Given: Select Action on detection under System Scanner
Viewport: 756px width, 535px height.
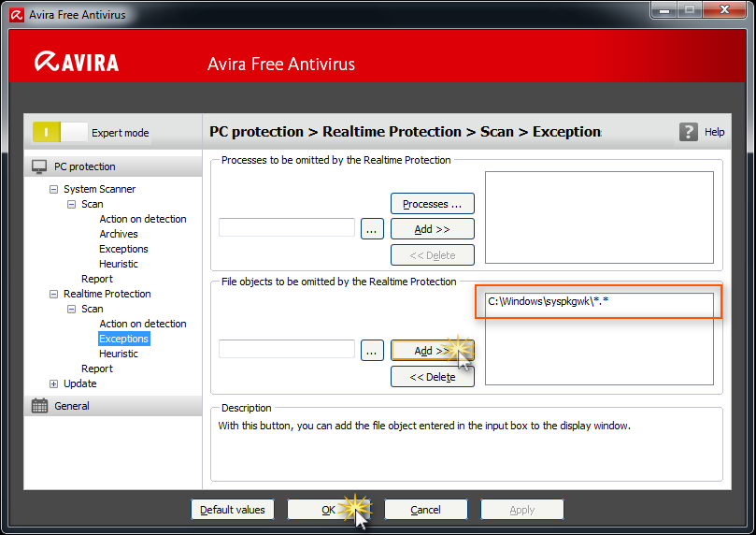Looking at the screenshot, I should 143,219.
